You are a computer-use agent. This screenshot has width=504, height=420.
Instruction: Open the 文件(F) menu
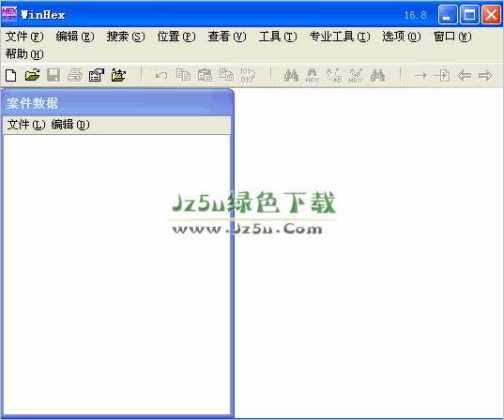[24, 37]
